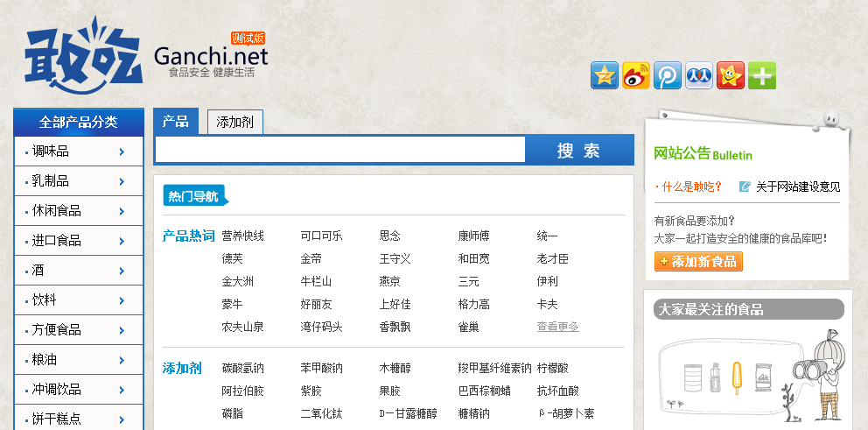Click 燕京 keyword
This screenshot has height=430, width=868.
coord(390,281)
